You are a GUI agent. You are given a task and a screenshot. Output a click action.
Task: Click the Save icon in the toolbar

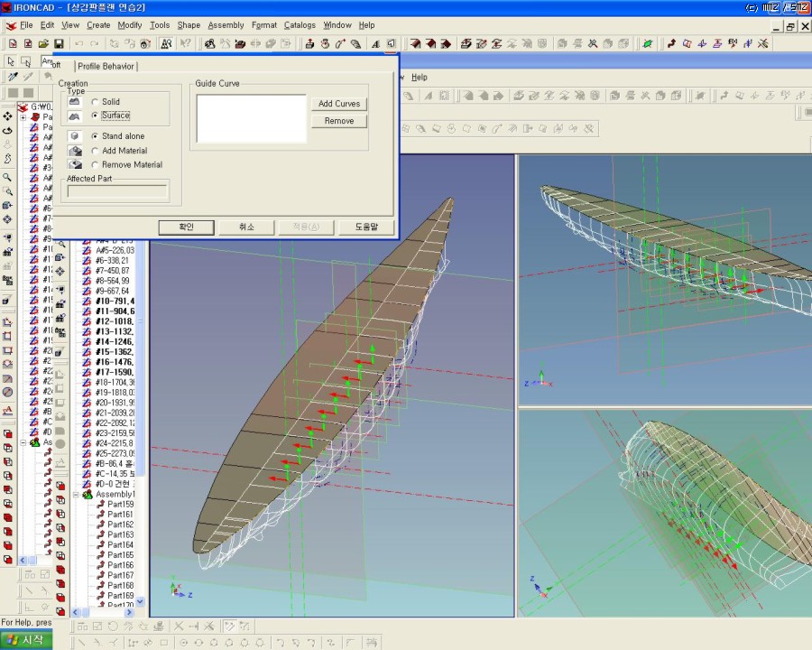coord(59,43)
